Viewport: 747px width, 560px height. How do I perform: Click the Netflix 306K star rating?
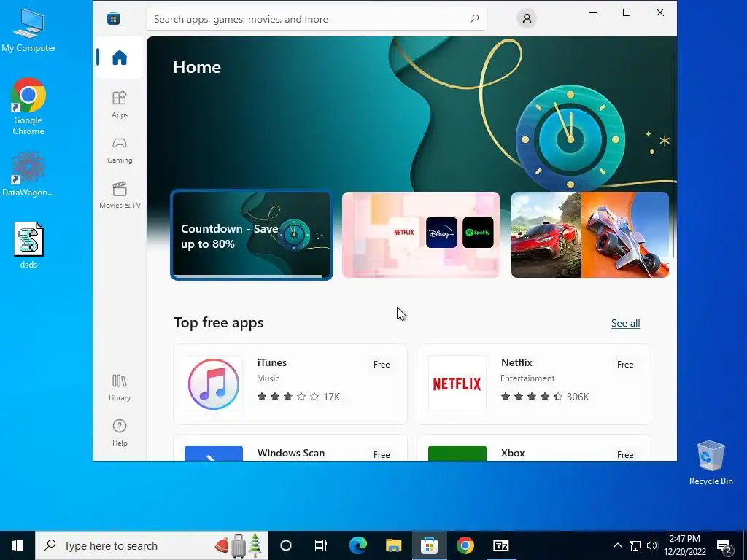(545, 397)
